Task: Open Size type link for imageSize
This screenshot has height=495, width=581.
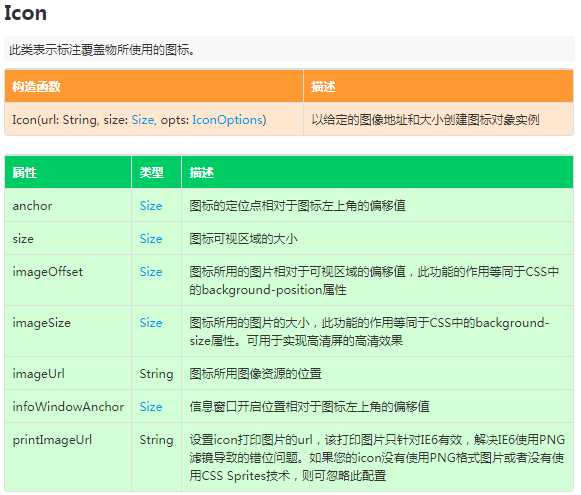Action: click(x=151, y=323)
